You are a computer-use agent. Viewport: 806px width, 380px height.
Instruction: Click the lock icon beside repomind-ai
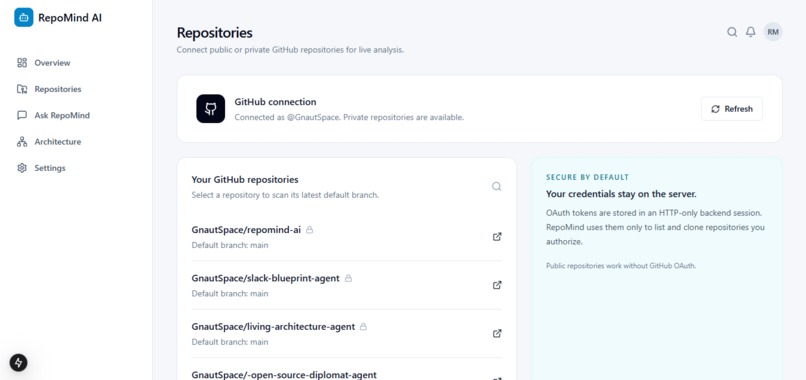309,230
